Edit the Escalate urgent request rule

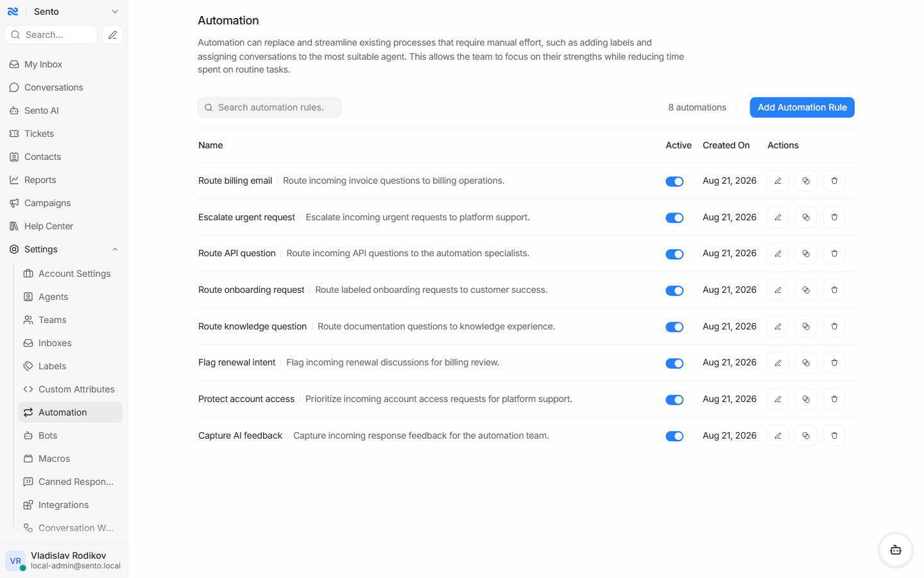point(778,218)
